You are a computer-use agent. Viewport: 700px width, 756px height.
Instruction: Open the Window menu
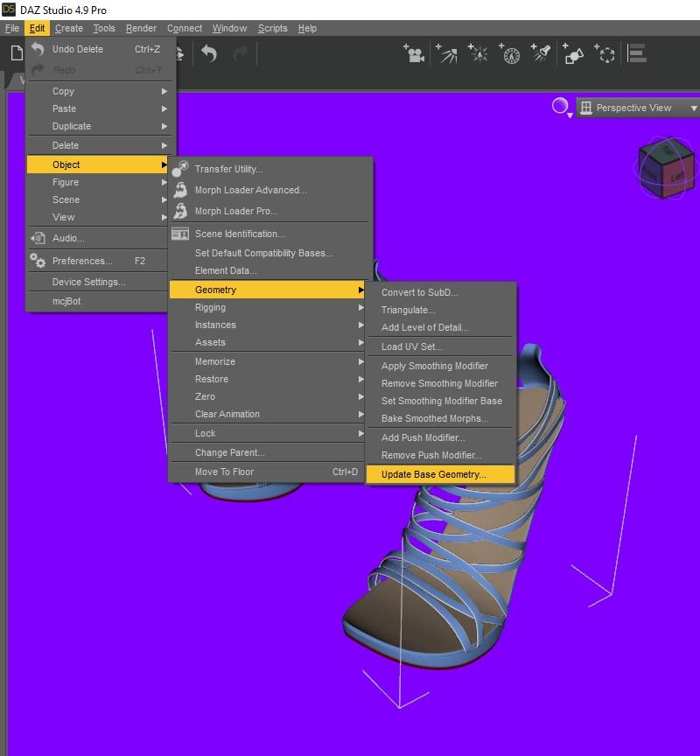tap(229, 29)
